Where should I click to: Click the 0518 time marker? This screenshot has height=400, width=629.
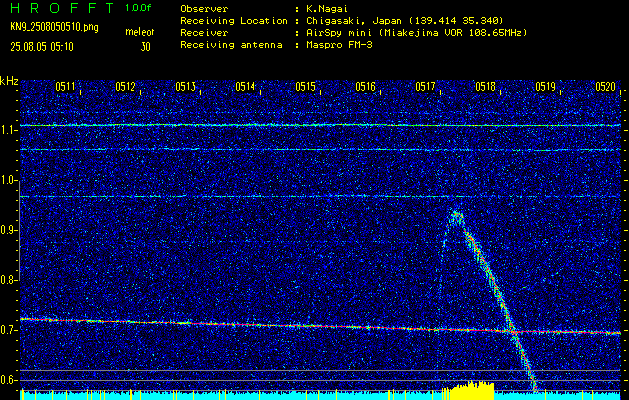point(485,87)
